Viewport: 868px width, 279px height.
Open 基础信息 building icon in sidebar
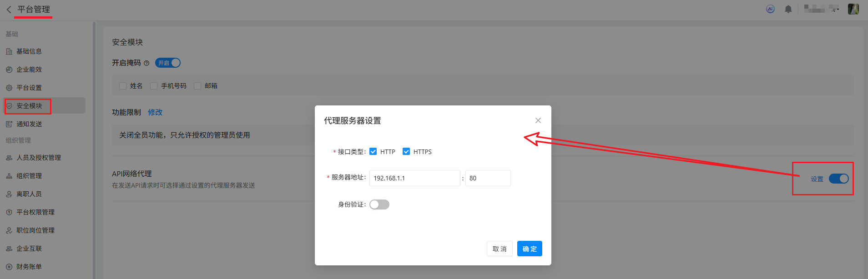point(9,51)
